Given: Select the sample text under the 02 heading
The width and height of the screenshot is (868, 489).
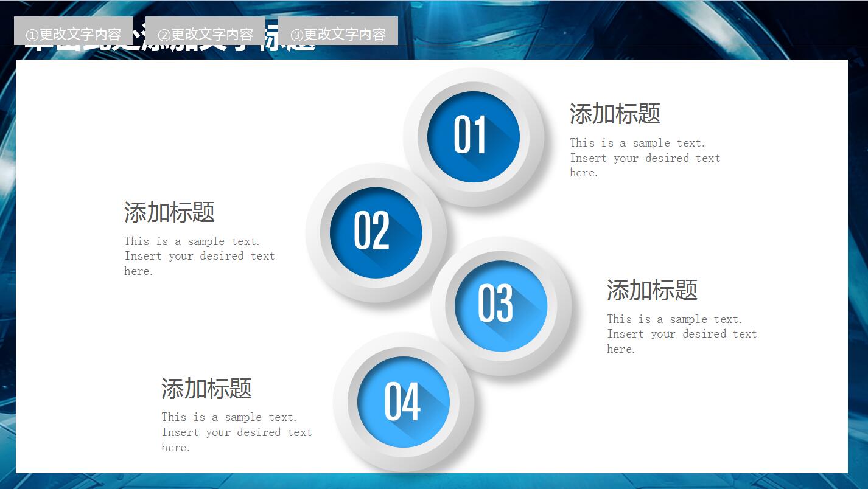Looking at the screenshot, I should (x=199, y=256).
